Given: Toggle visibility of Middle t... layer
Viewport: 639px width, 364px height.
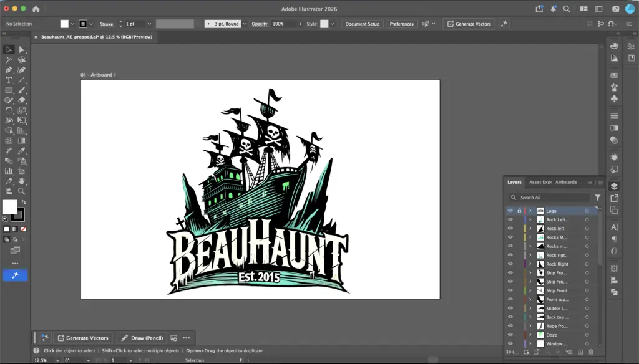Looking at the screenshot, I should tap(510, 309).
